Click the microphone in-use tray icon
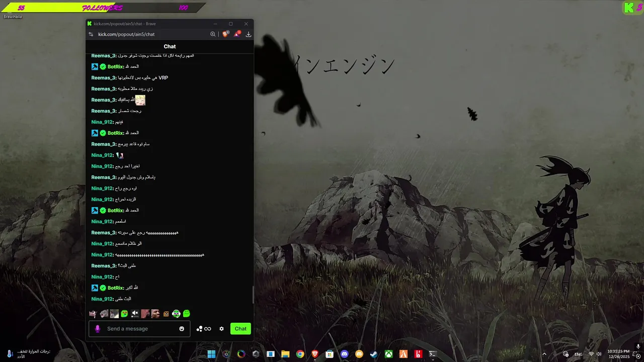 coord(638,347)
